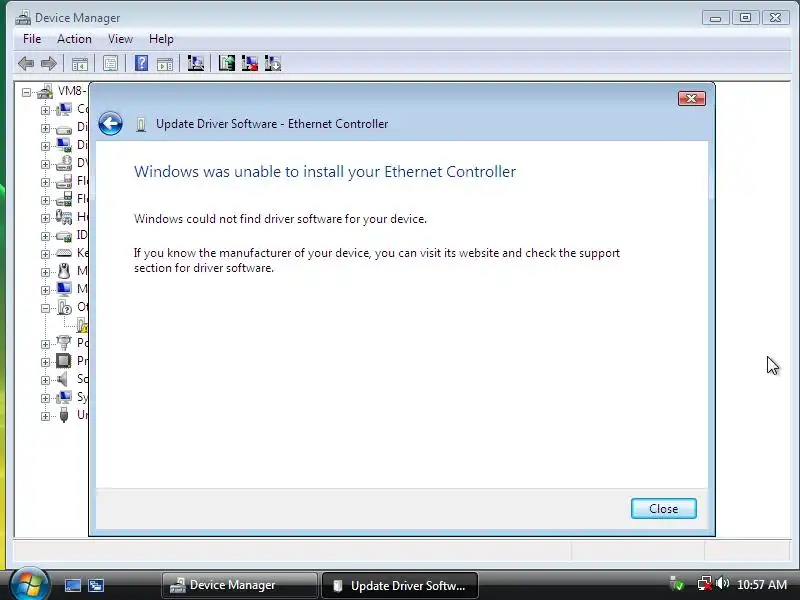The height and width of the screenshot is (600, 800).
Task: Collapse the Other devices tree node
Action: tap(45, 308)
